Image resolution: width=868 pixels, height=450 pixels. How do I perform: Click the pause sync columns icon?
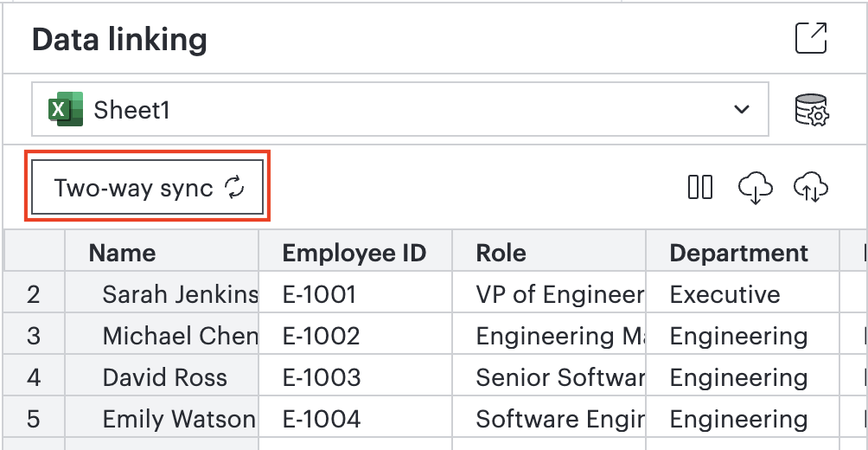click(700, 187)
